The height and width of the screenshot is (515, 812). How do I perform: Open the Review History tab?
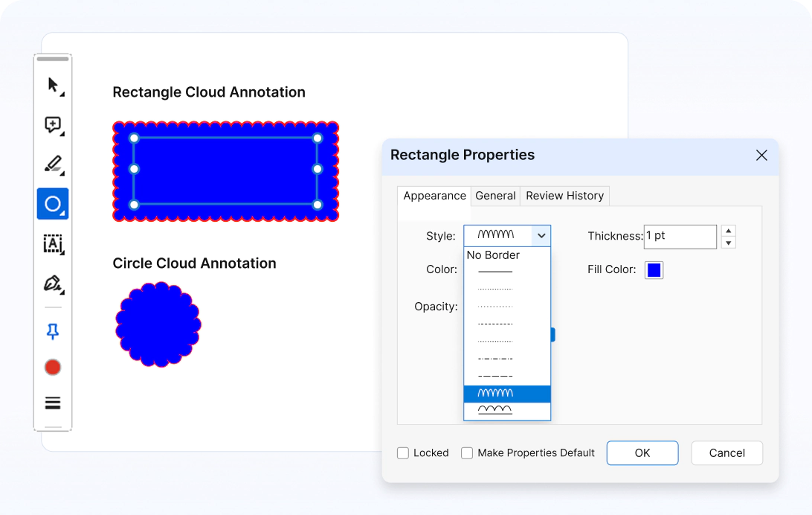point(565,196)
